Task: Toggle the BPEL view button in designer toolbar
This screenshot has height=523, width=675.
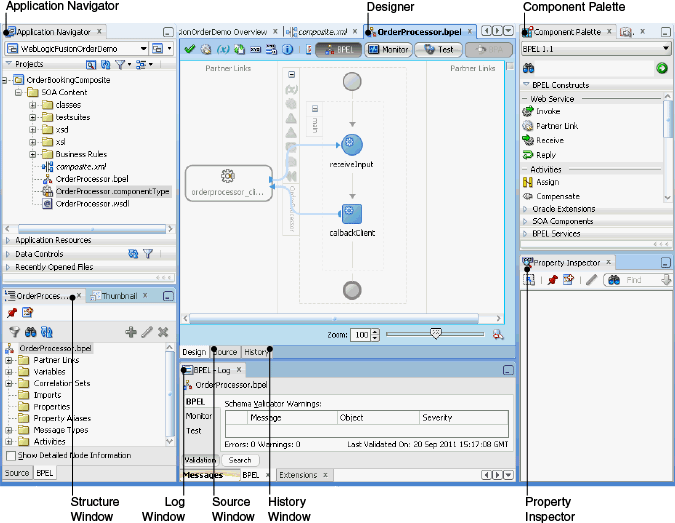Action: pyautogui.click(x=338, y=50)
